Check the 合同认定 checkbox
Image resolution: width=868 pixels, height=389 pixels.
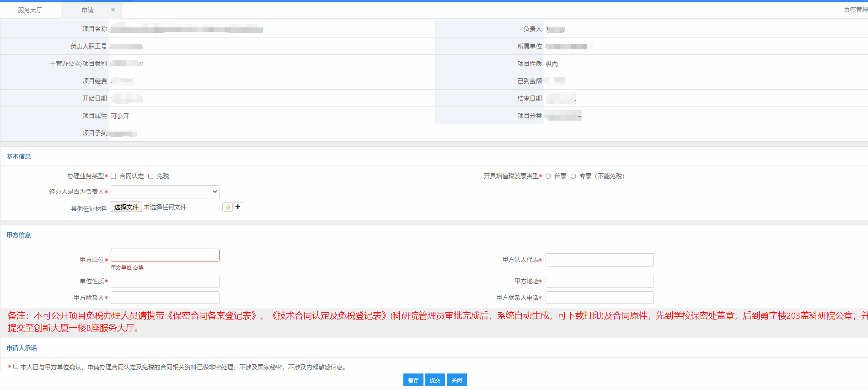tap(113, 176)
